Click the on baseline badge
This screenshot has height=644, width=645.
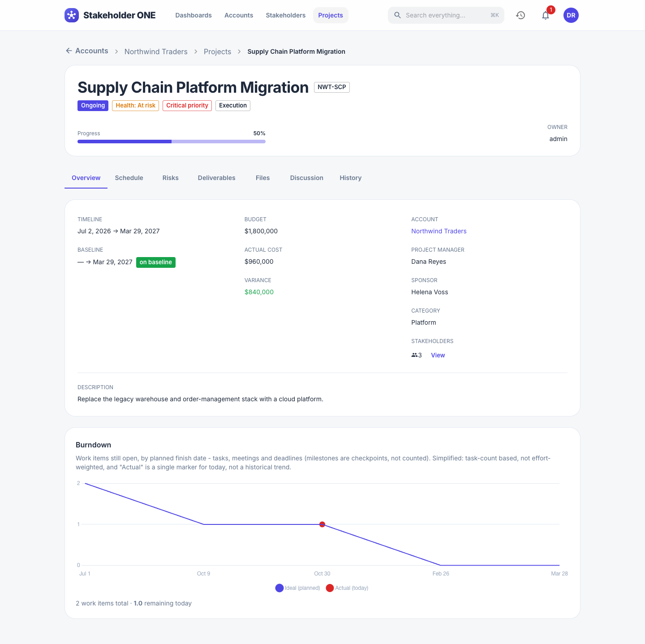156,262
